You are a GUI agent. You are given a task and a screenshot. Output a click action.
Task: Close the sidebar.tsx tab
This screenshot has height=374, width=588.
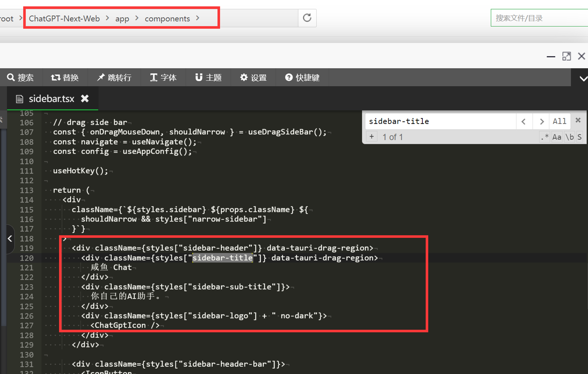[x=85, y=99]
